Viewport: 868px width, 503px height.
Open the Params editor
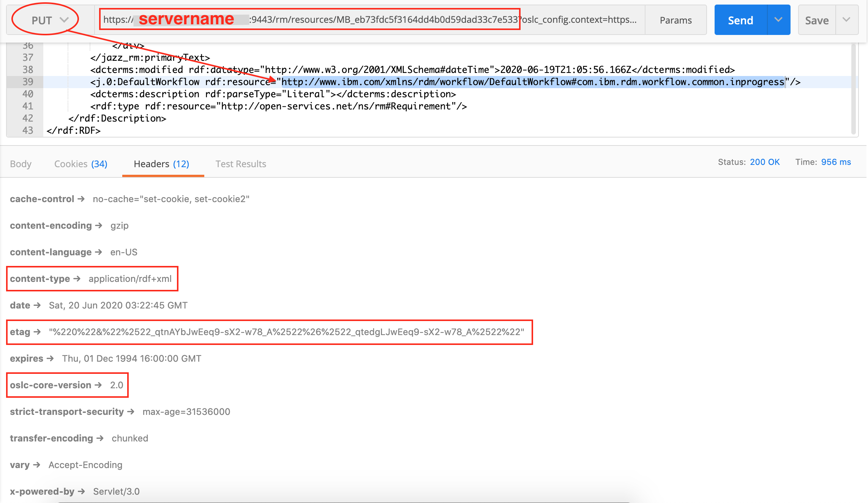pos(675,20)
